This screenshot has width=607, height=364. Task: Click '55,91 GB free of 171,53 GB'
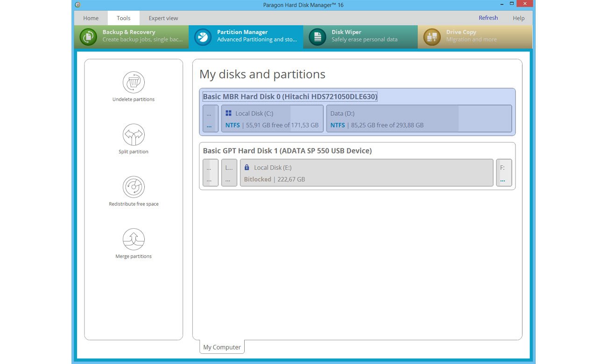(282, 125)
